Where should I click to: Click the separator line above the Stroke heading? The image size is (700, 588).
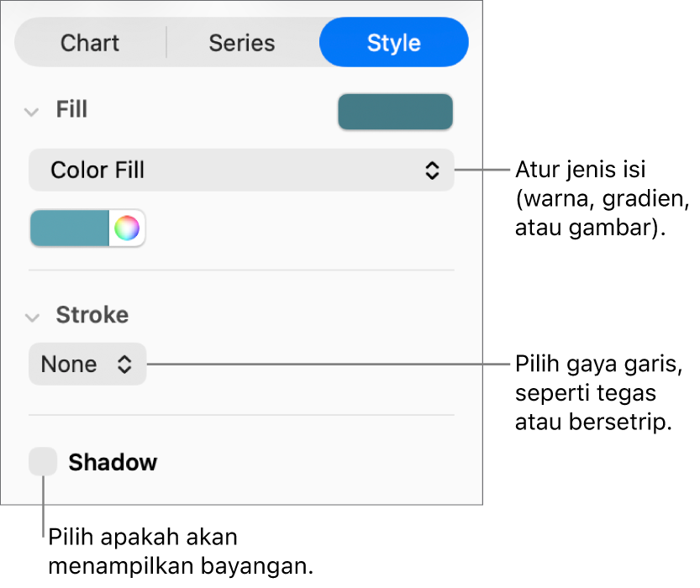pyautogui.click(x=241, y=270)
